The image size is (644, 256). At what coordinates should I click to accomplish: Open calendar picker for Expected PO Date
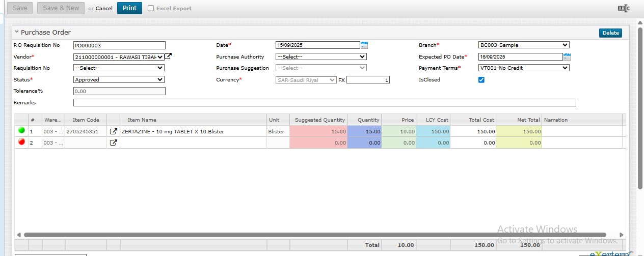click(567, 56)
